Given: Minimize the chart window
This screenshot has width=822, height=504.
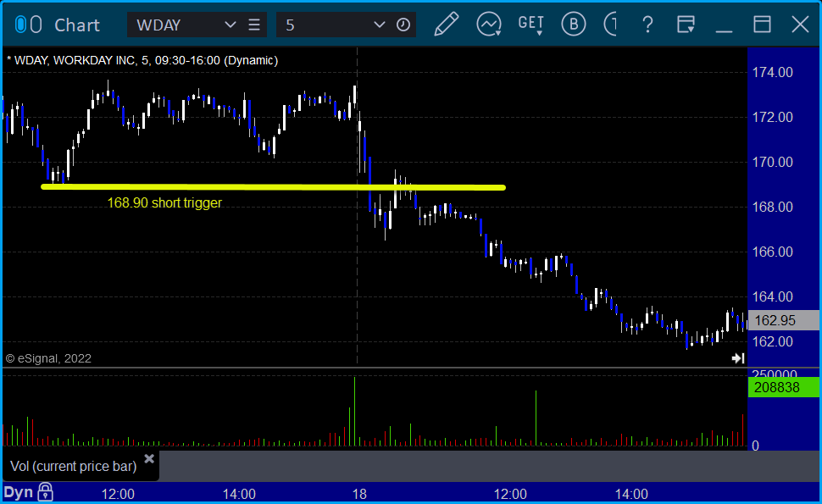Looking at the screenshot, I should (724, 30).
